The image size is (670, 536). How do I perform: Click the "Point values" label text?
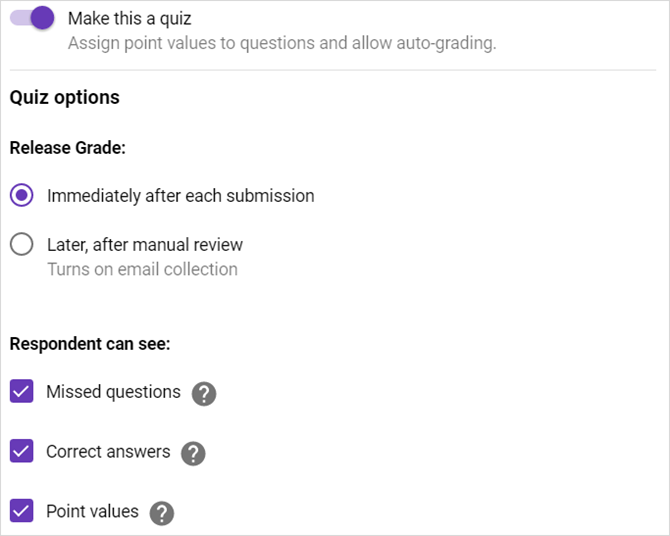[92, 512]
